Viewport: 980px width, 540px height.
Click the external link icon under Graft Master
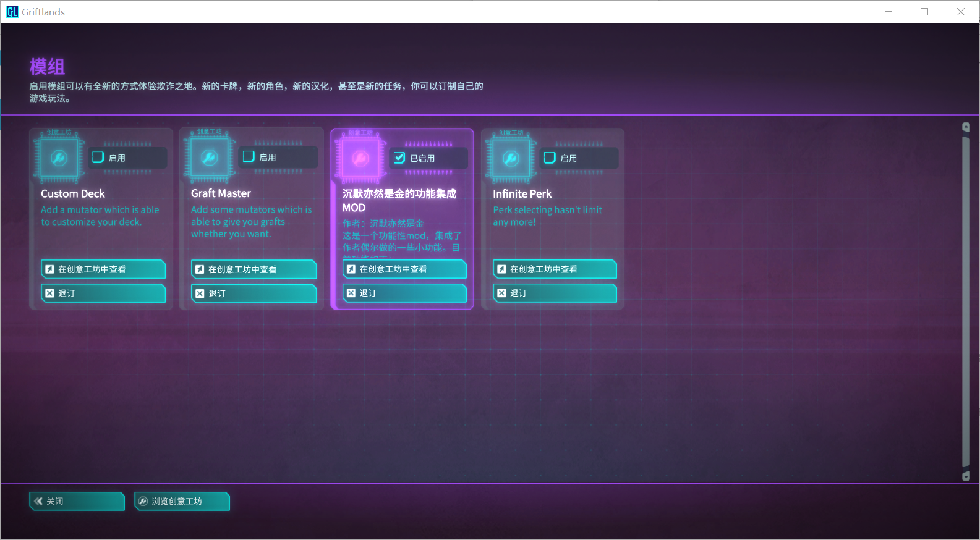[x=200, y=269]
